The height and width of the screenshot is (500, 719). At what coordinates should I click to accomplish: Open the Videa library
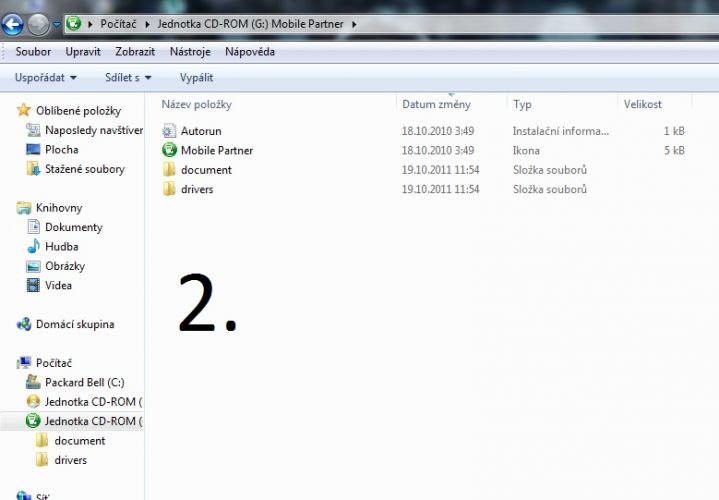pyautogui.click(x=58, y=285)
